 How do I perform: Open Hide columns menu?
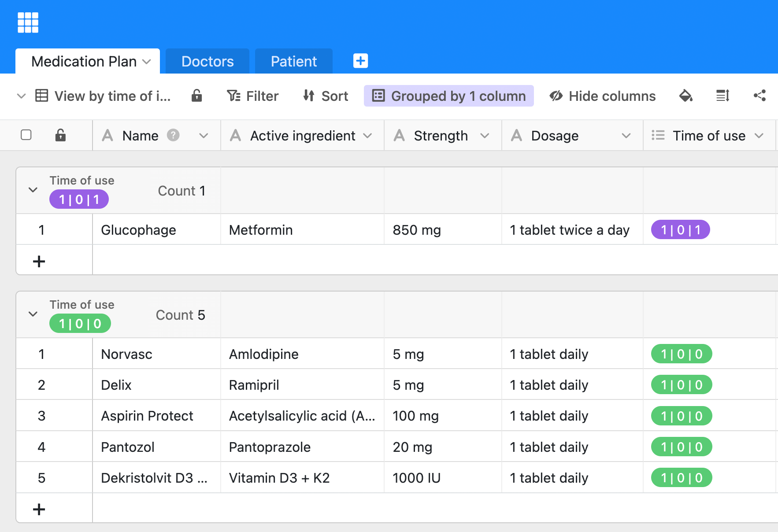click(x=602, y=96)
